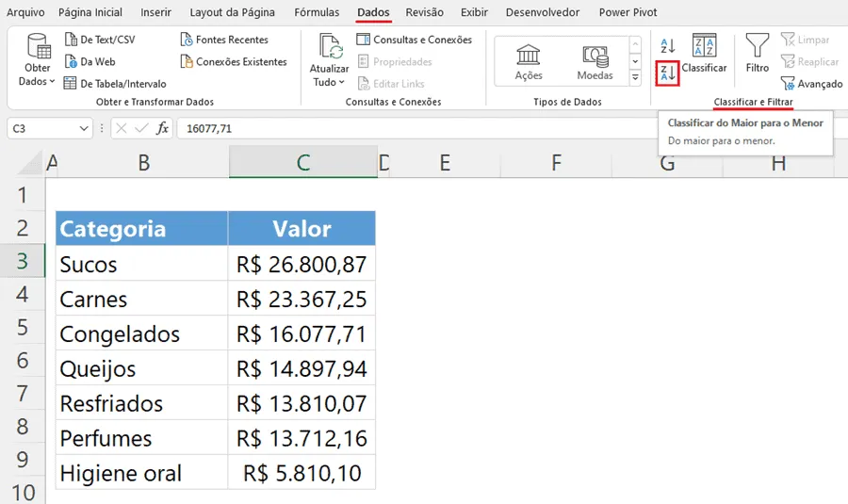Select the Ações stock data type

click(529, 61)
